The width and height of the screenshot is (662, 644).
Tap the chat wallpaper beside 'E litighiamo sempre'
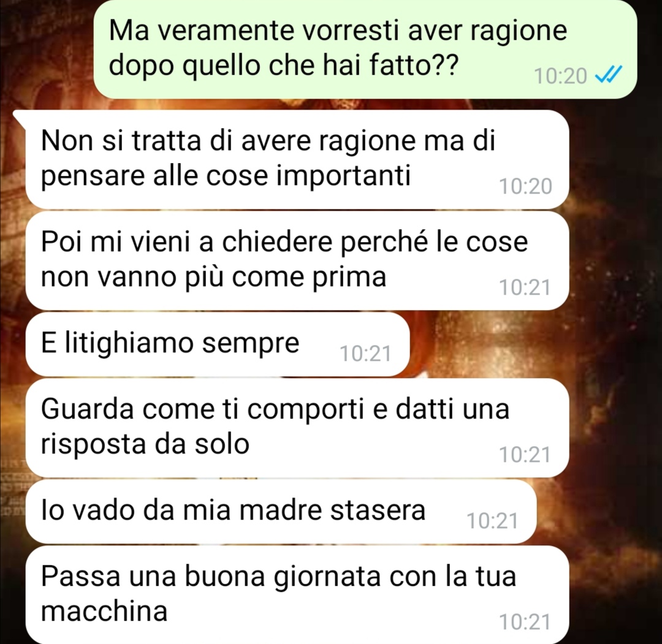[x=532, y=344]
